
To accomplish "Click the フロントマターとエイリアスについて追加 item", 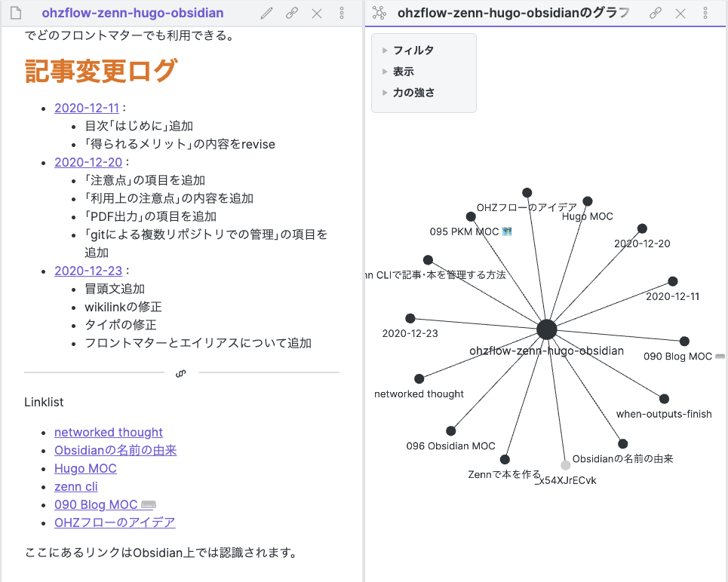I will (198, 343).
